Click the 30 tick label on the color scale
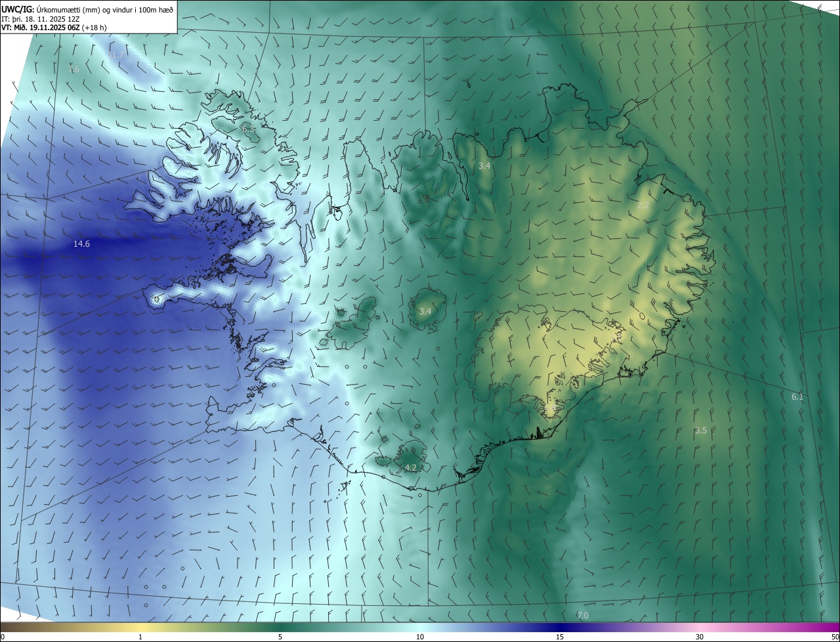Viewport: 840px width, 642px height. pos(700,637)
